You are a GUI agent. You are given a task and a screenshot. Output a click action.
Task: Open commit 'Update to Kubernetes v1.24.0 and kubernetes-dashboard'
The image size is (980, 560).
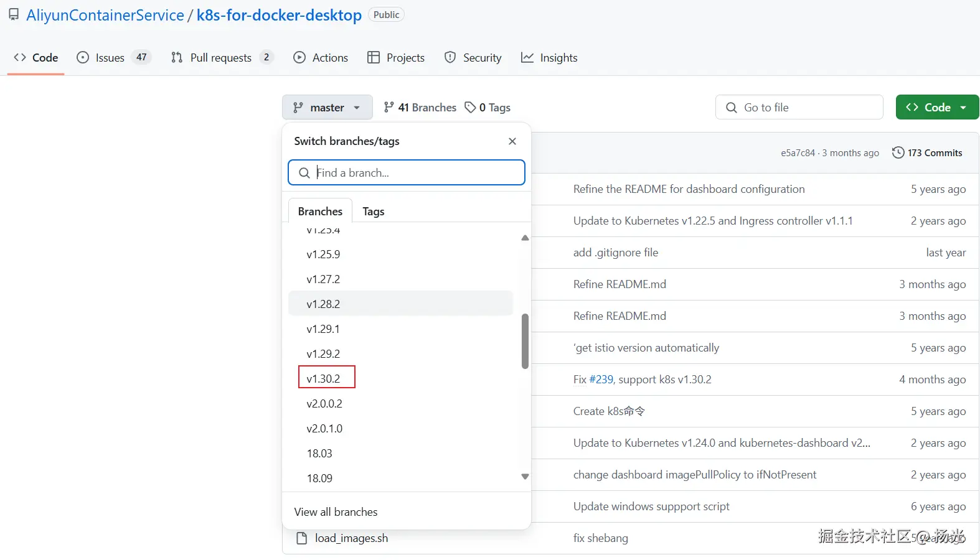click(722, 443)
